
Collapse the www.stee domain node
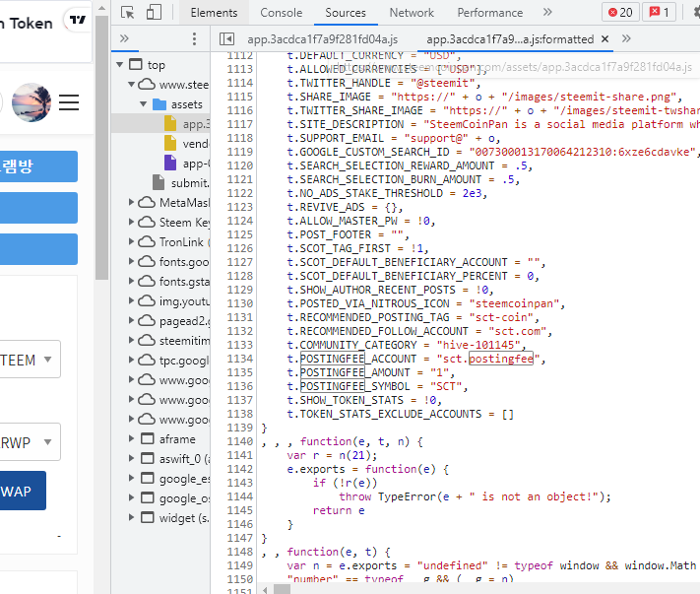coord(131,85)
